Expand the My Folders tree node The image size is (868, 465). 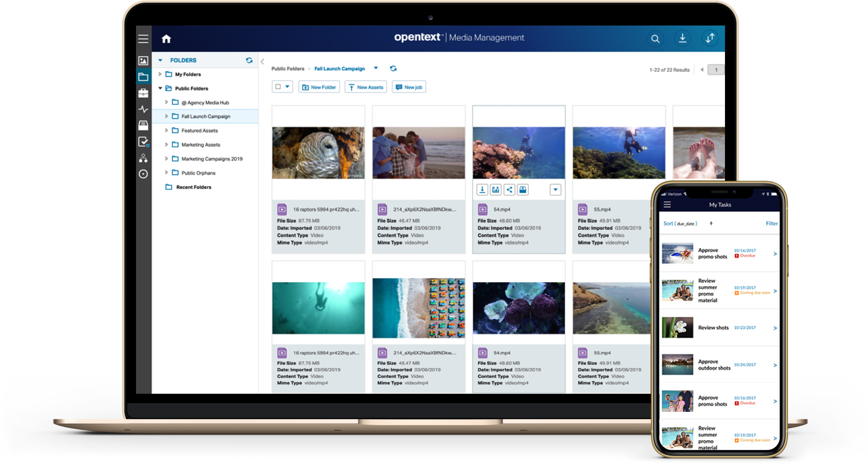160,74
